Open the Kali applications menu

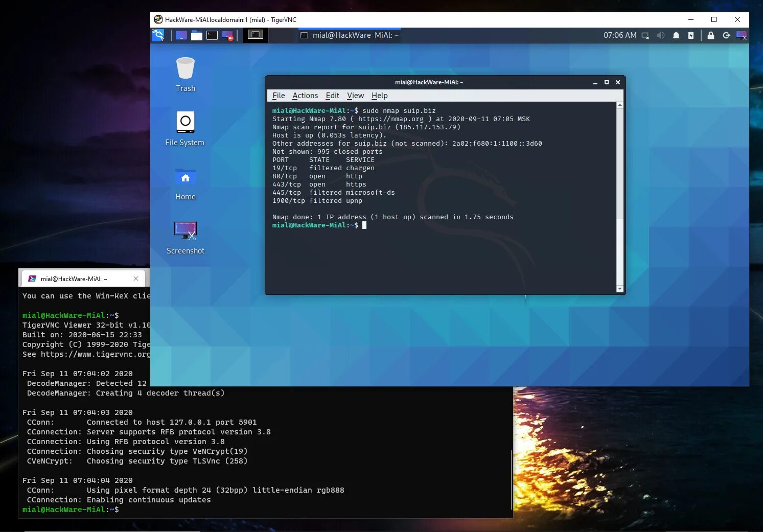[x=158, y=35]
